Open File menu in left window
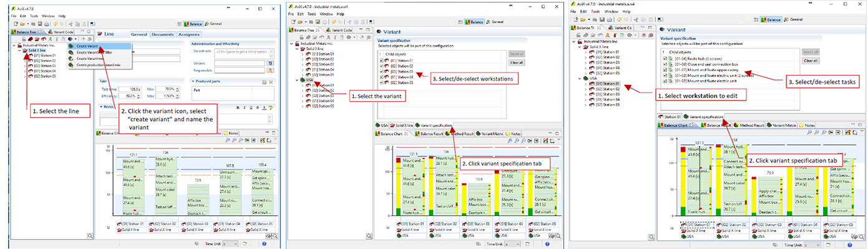 (x=13, y=16)
